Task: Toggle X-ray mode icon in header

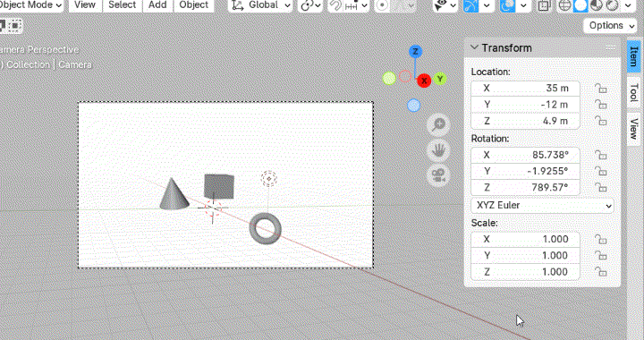Action: [x=544, y=5]
